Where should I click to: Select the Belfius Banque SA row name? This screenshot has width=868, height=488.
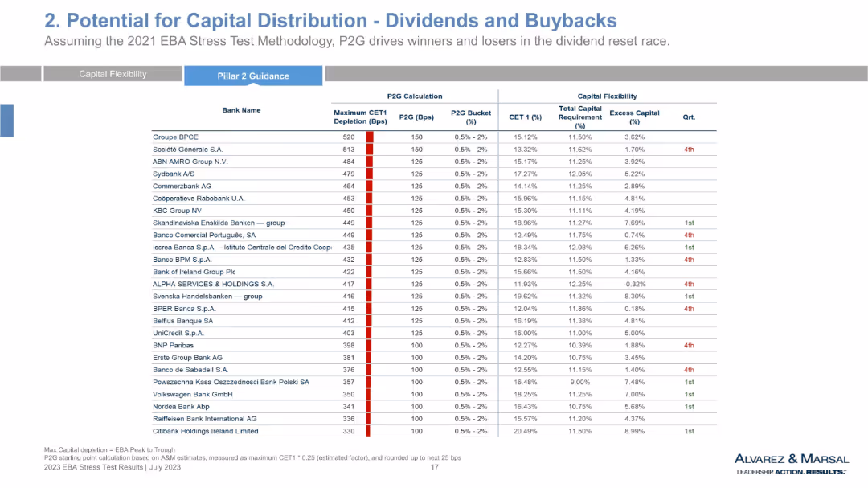pyautogui.click(x=182, y=321)
